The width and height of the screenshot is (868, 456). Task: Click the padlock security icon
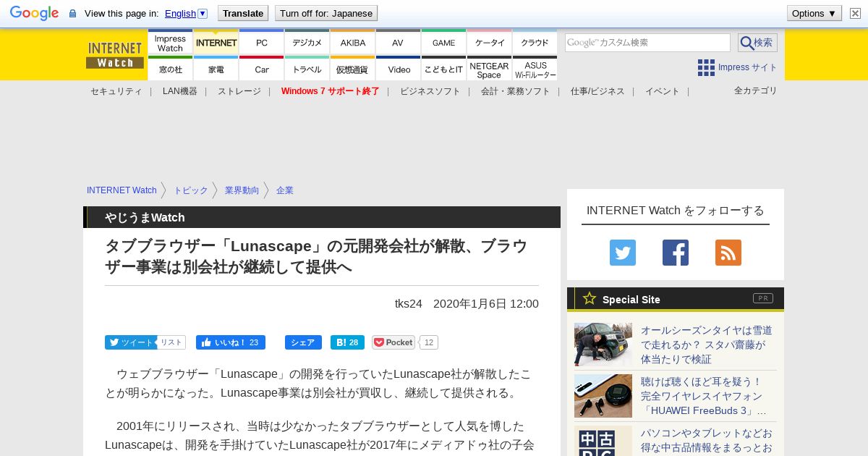point(72,14)
